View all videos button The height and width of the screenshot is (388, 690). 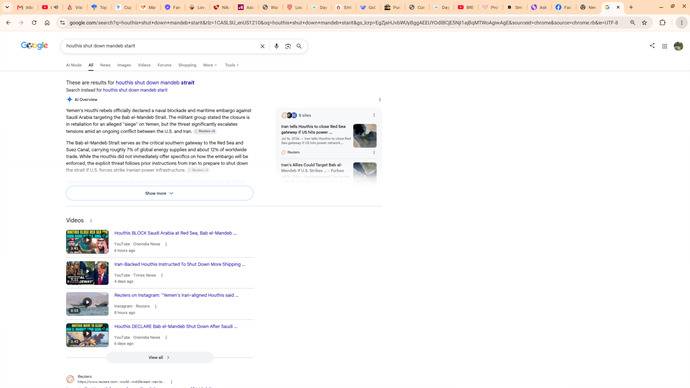click(x=159, y=357)
